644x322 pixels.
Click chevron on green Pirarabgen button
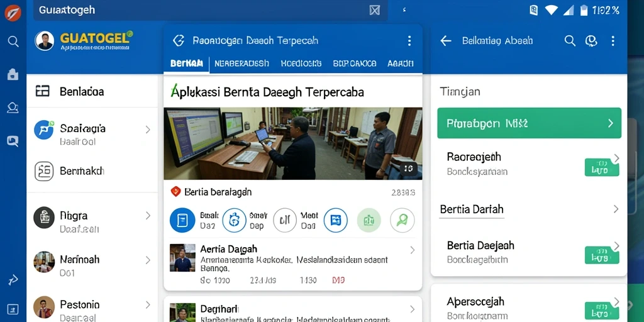(611, 123)
